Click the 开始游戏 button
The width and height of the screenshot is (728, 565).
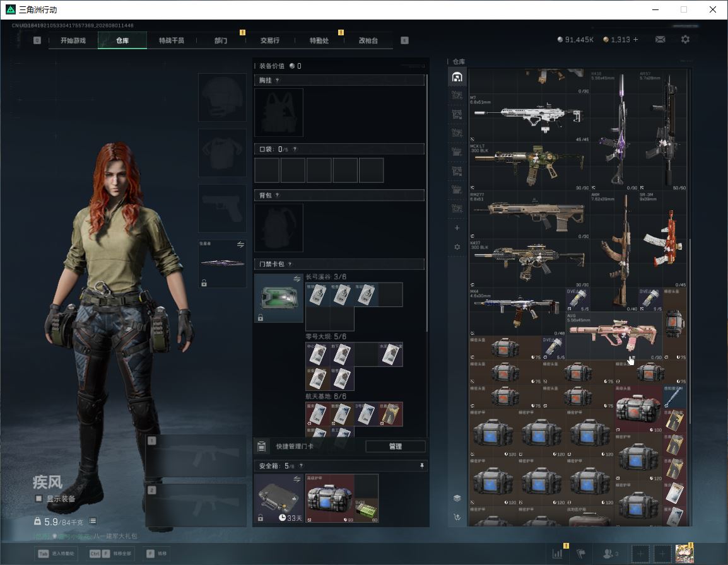[x=73, y=40]
